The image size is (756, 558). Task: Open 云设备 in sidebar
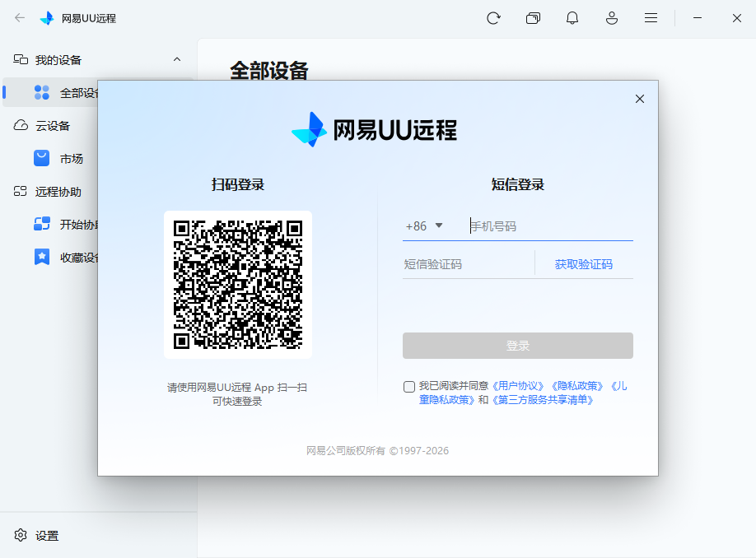(53, 126)
